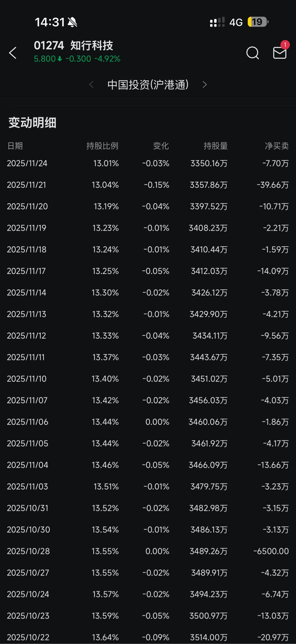Viewport: 296px width, 644px height.
Task: Tap the battery indicator in status bar
Action: (257, 22)
